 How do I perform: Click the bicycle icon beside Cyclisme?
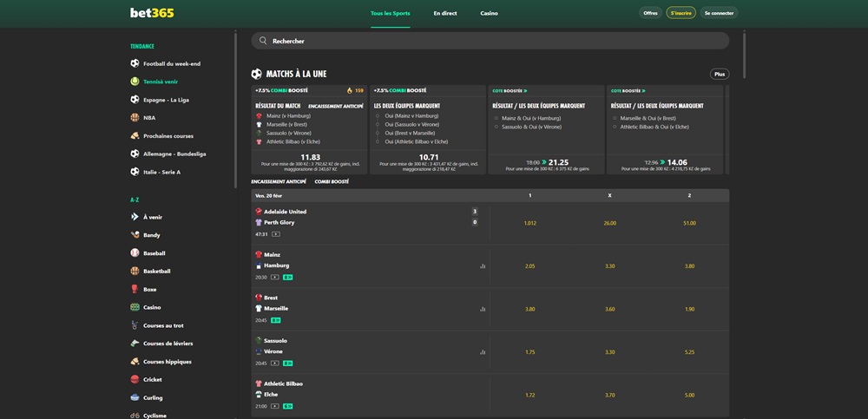coord(135,416)
